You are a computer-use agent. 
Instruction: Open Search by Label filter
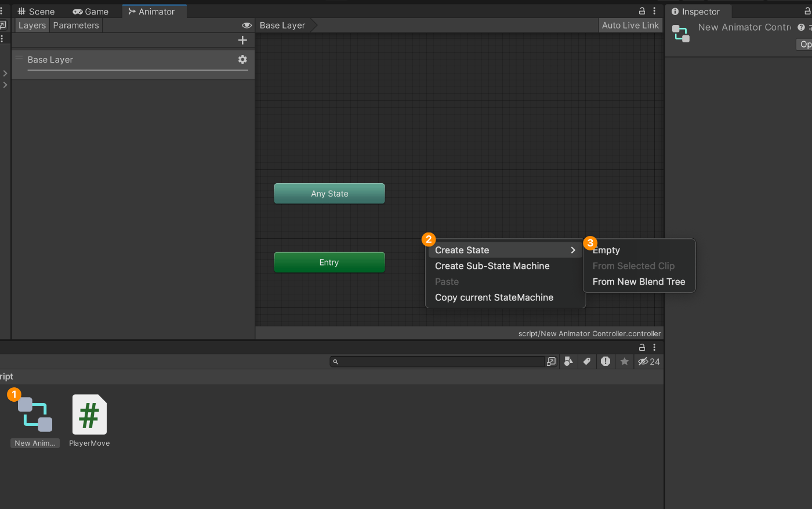[x=587, y=362]
